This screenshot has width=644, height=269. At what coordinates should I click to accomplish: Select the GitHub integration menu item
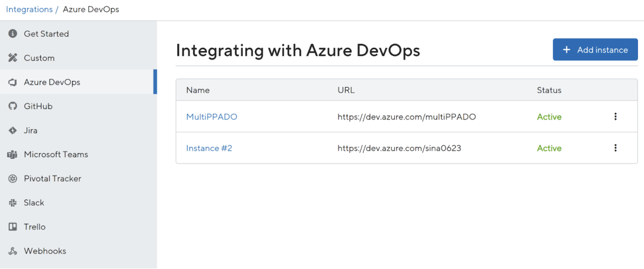pos(38,106)
